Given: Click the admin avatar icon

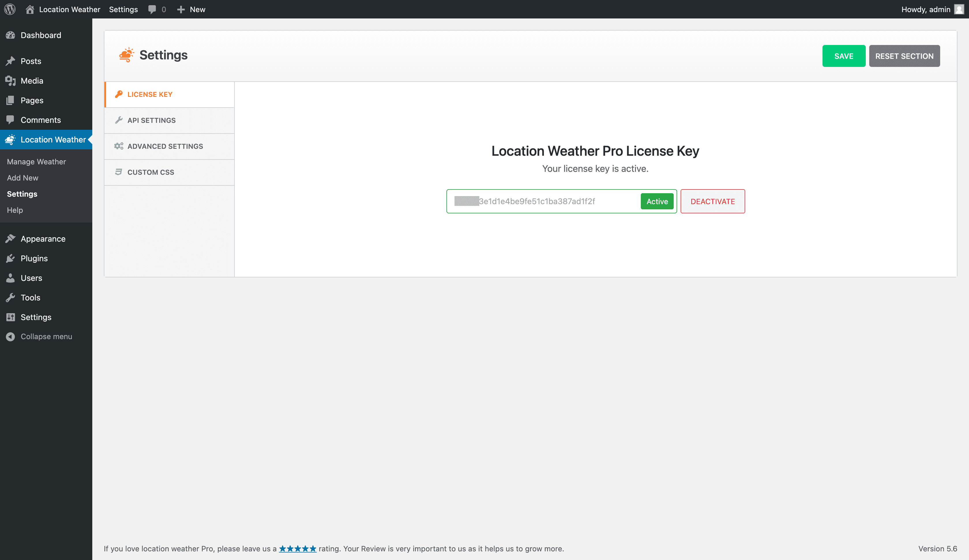Looking at the screenshot, I should coord(959,9).
